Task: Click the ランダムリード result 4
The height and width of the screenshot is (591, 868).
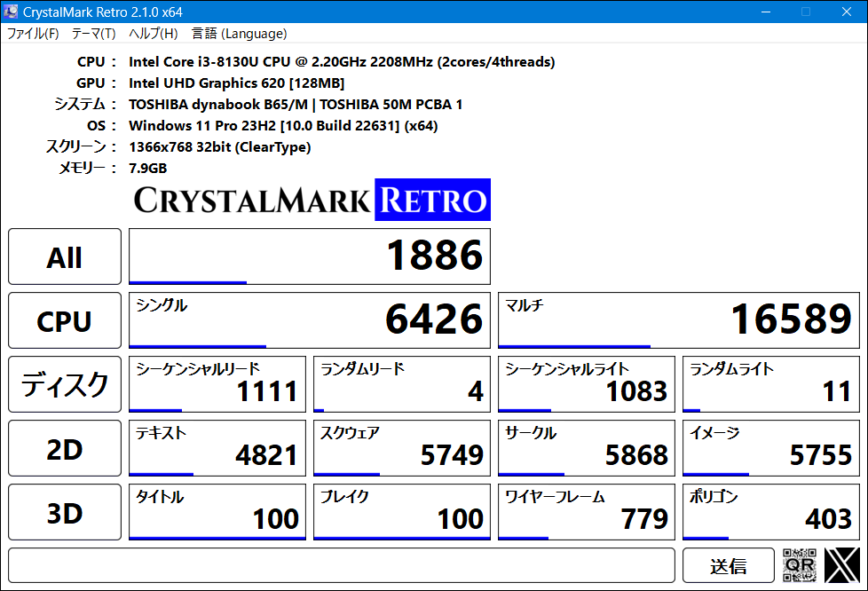Action: point(402,384)
